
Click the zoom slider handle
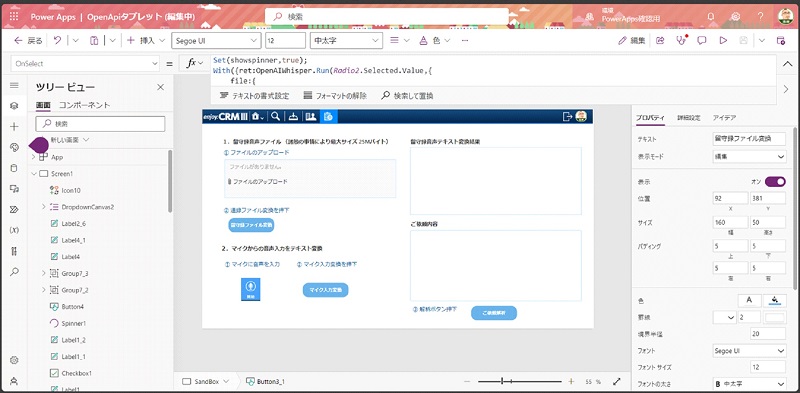(x=503, y=381)
